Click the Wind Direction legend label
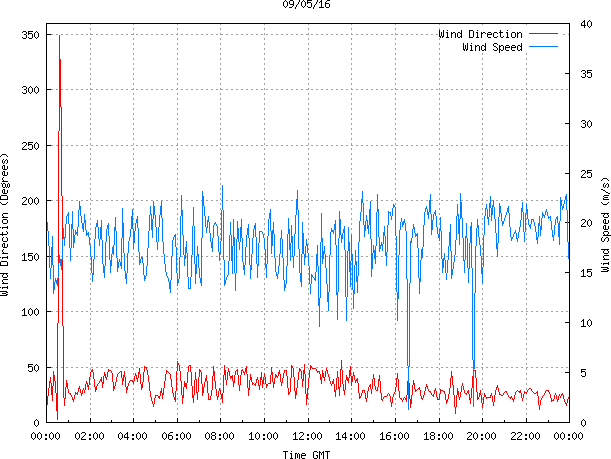The height and width of the screenshot is (459, 611). click(x=480, y=34)
